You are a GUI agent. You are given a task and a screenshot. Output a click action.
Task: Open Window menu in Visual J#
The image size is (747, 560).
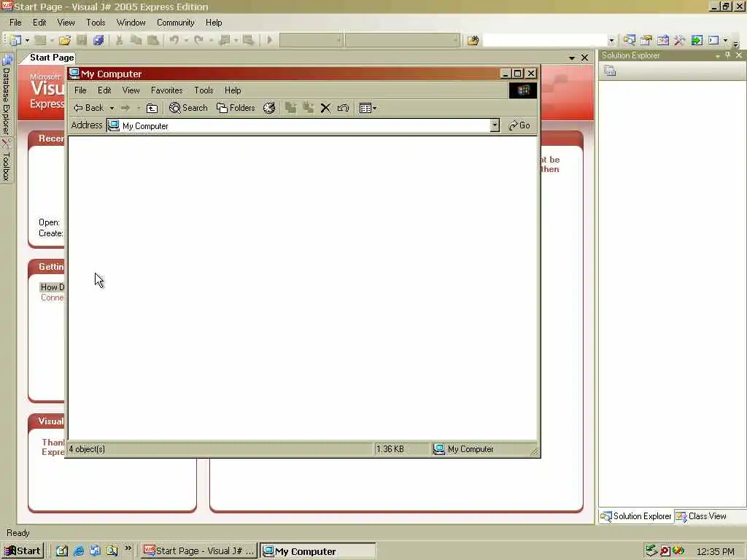[131, 23]
